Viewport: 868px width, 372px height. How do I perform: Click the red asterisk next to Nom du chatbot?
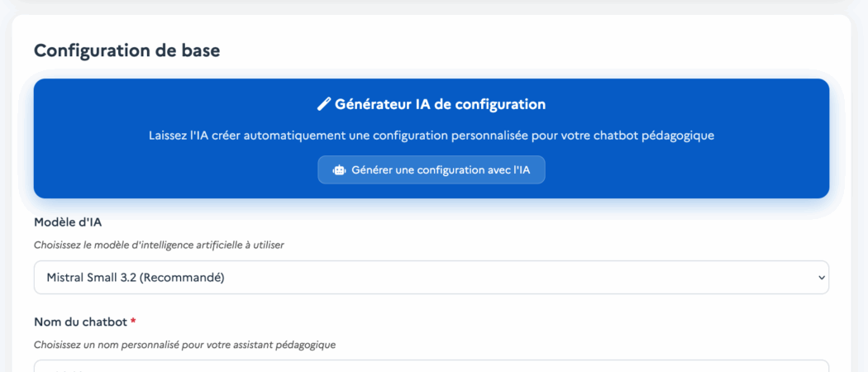(x=133, y=322)
